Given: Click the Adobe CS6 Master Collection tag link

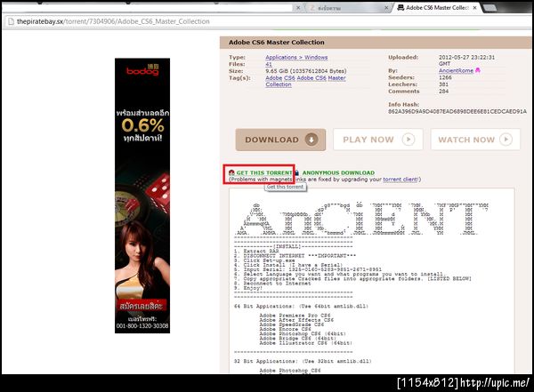Looking at the screenshot, I should coord(305,81).
